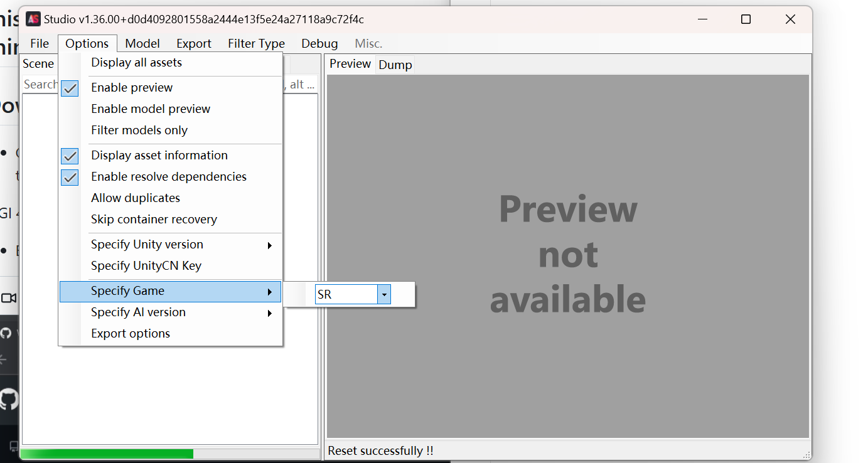Toggle Enable resolve dependencies option
868x463 pixels.
coord(70,177)
